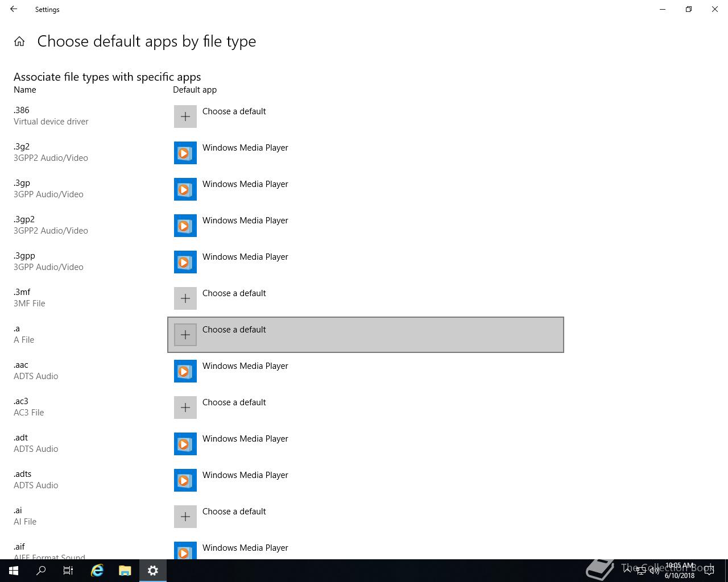This screenshot has height=582, width=728.
Task: Change the default app label for .3gp
Action: coord(245,184)
